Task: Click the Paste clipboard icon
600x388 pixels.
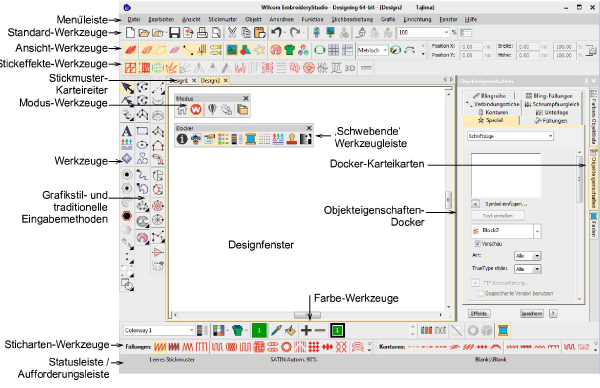Action: pos(260,33)
